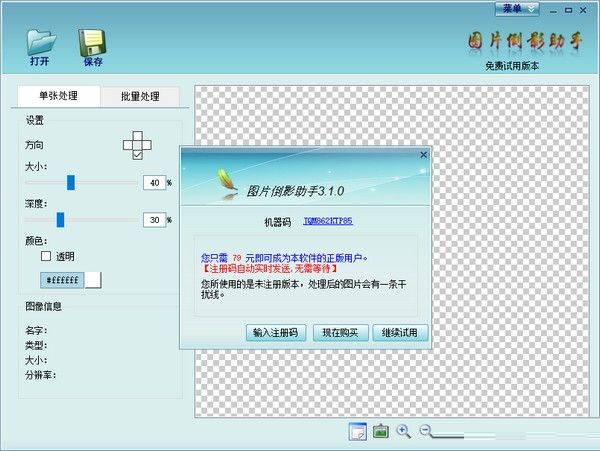Click the 类型: label in image info
The image size is (600, 451).
coord(36,345)
